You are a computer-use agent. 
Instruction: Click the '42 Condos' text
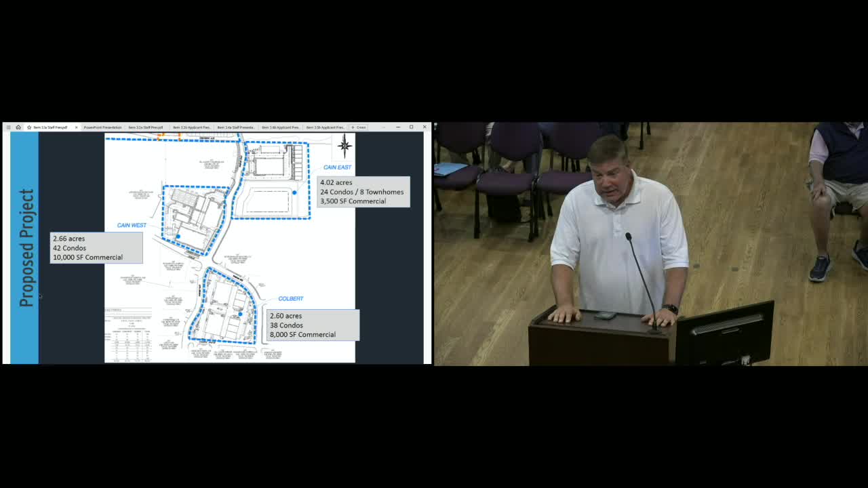coord(69,248)
